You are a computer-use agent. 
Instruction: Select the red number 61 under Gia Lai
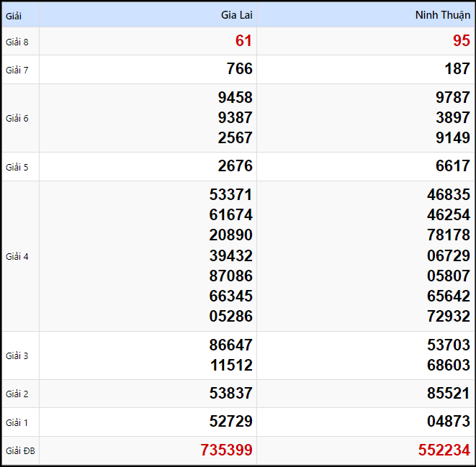point(243,41)
